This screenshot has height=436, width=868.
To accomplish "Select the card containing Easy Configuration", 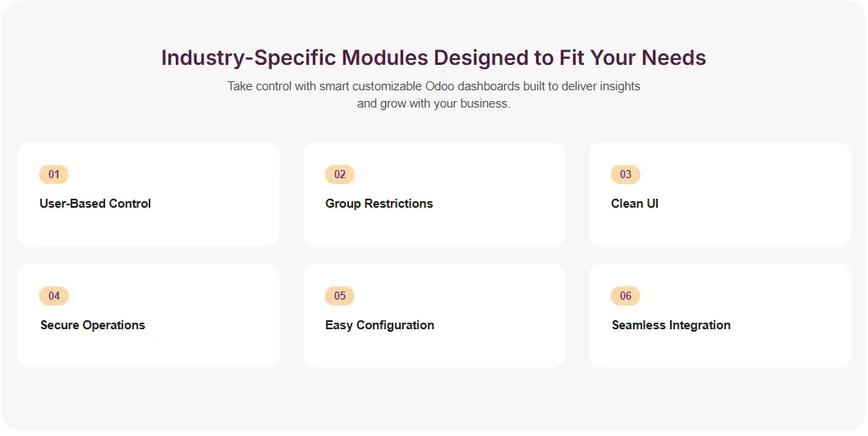I will [x=493, y=343].
